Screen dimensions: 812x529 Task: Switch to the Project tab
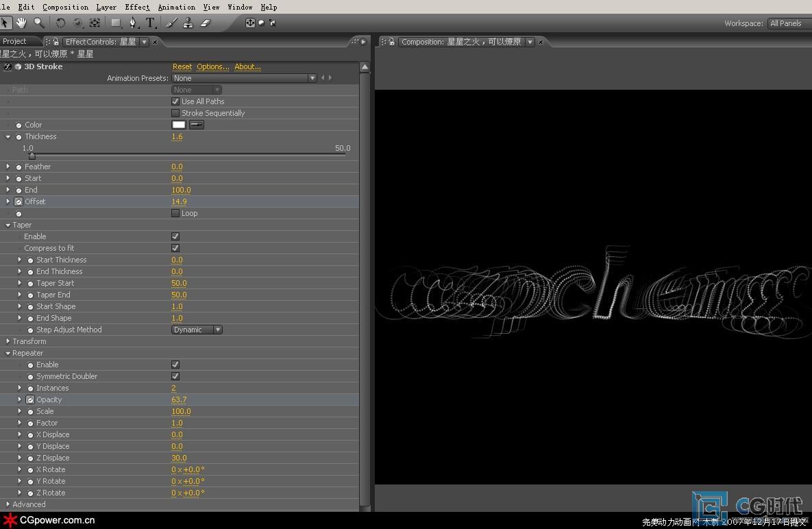point(14,41)
